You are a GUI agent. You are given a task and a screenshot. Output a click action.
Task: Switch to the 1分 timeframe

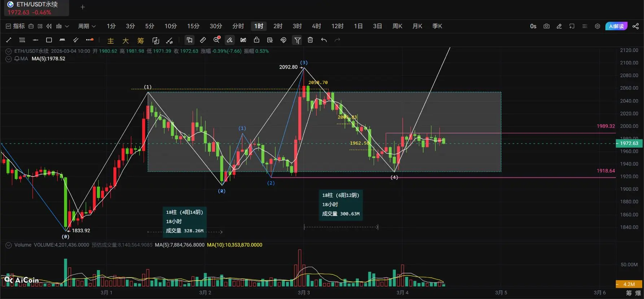(111, 26)
